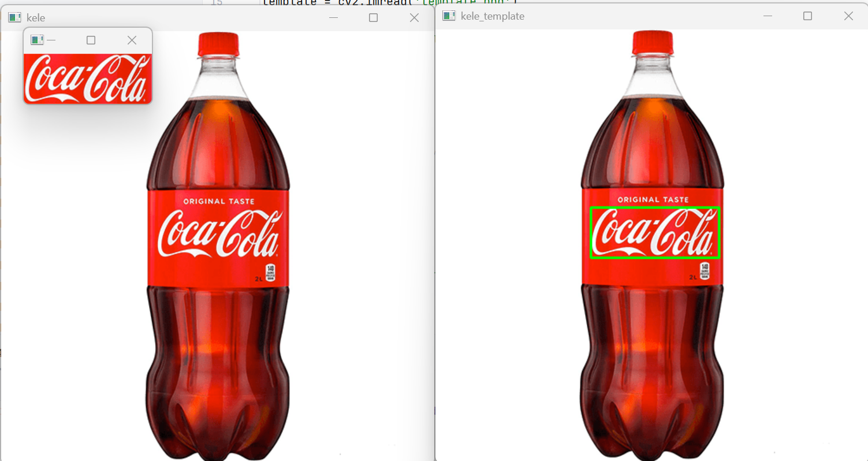Close the kele_template window

(848, 16)
